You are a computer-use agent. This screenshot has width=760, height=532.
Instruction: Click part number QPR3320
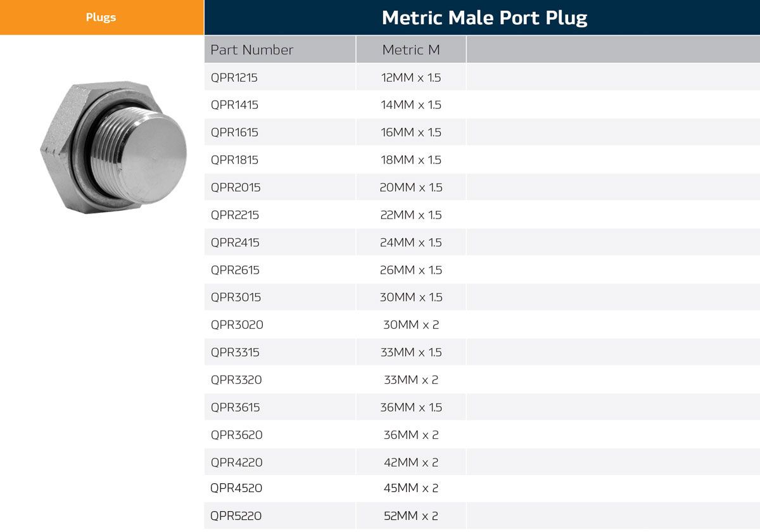pyautogui.click(x=236, y=380)
